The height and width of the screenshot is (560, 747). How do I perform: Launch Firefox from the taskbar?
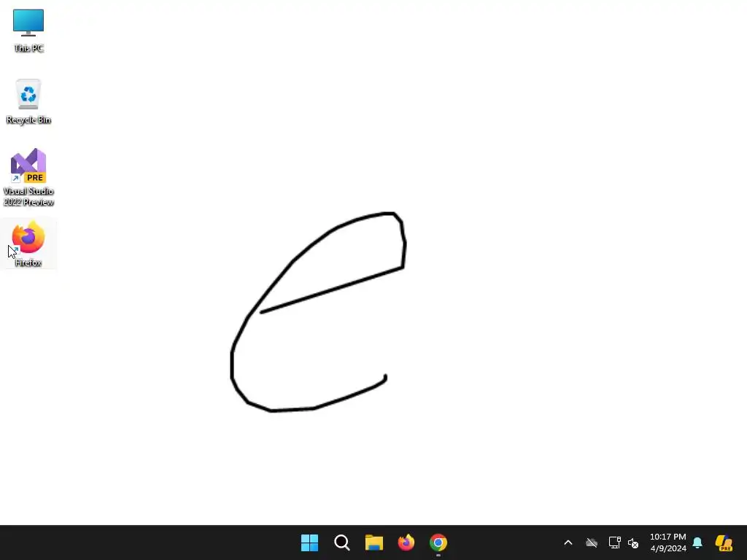click(x=406, y=542)
